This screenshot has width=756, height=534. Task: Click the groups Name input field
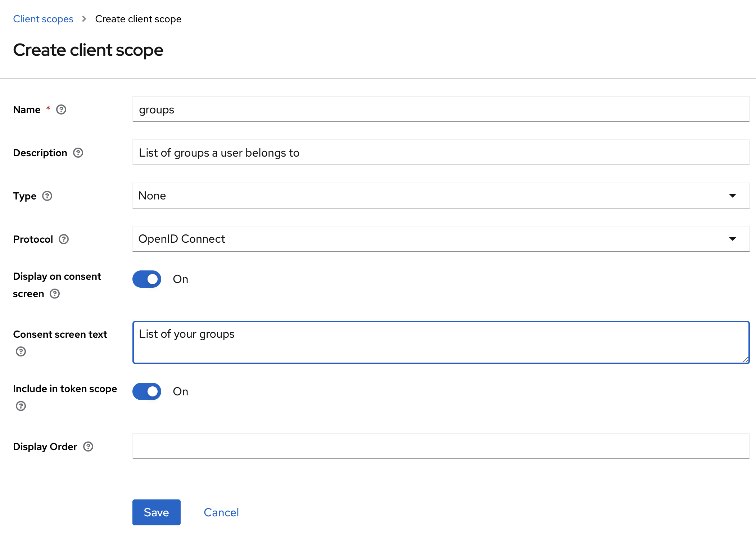(441, 109)
